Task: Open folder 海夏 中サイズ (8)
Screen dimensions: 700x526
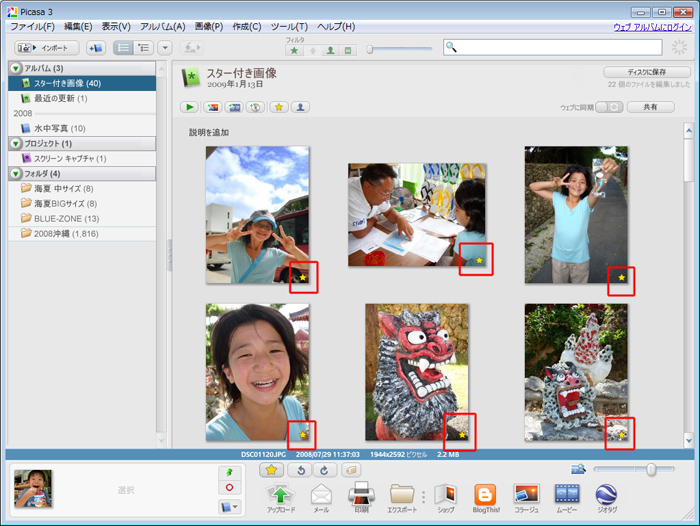Action: coord(82,188)
